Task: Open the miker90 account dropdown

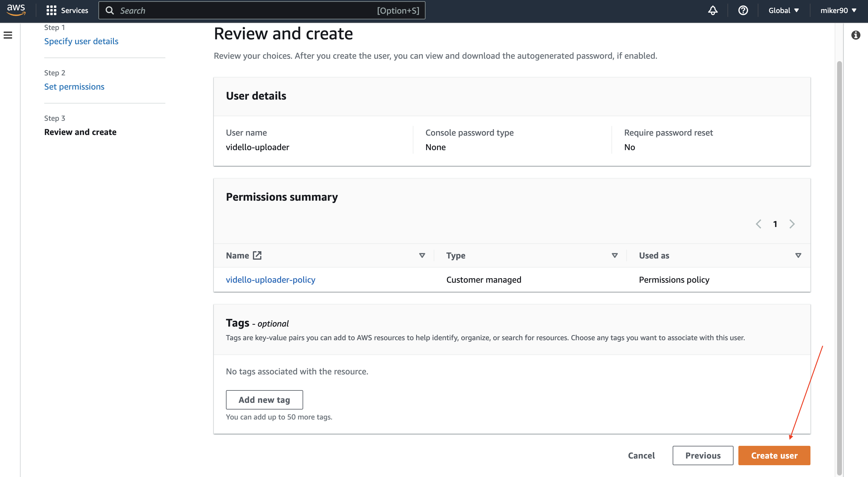Action: pyautogui.click(x=839, y=10)
